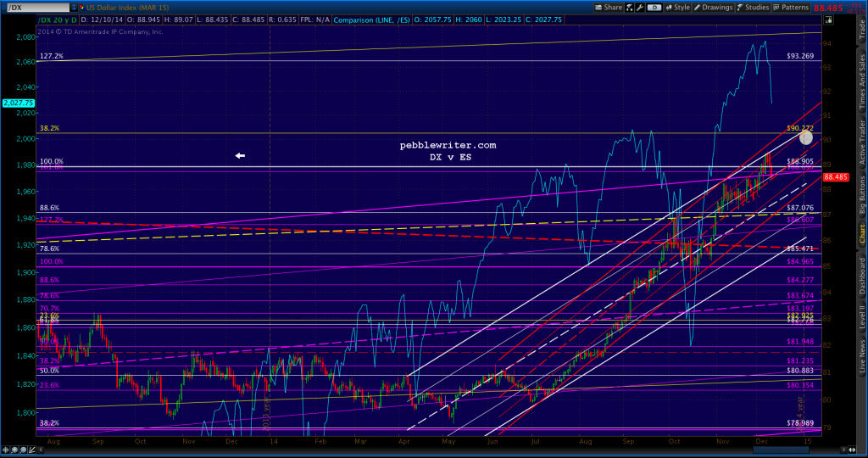Click the white 127.2% retracement label at top left
868x458 pixels.
coord(51,56)
